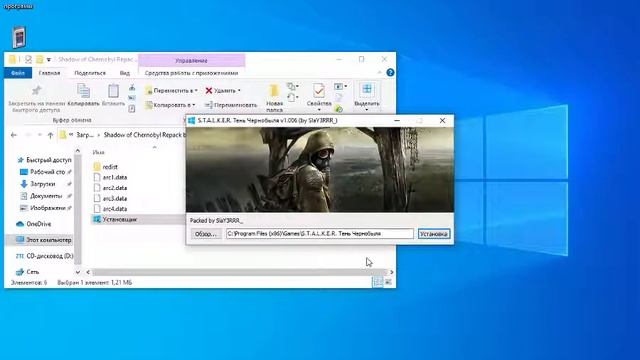Click the Имя column header
640x360 pixels.
click(x=98, y=152)
